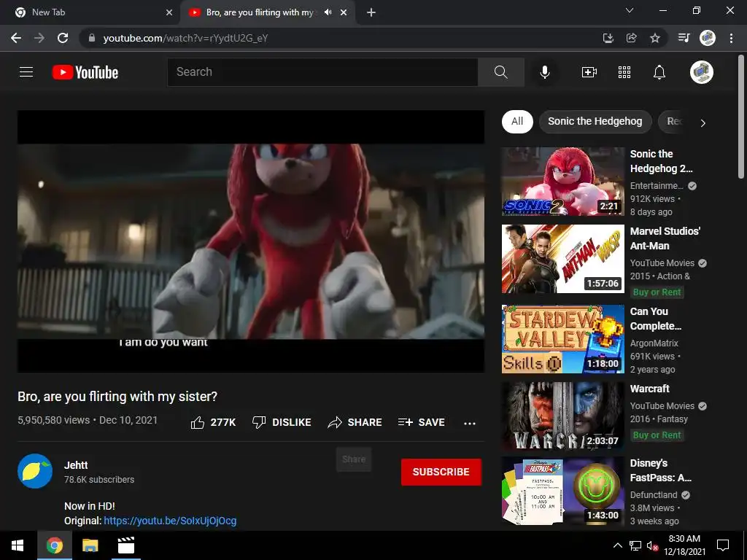Close the New Tab tab
Screen dimensions: 747x560
169,13
